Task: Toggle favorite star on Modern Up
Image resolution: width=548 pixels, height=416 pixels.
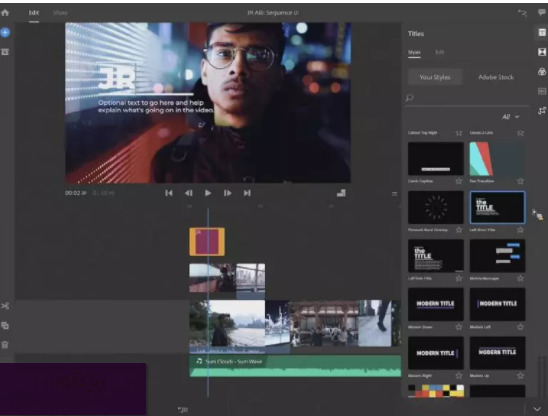Action: tap(520, 375)
